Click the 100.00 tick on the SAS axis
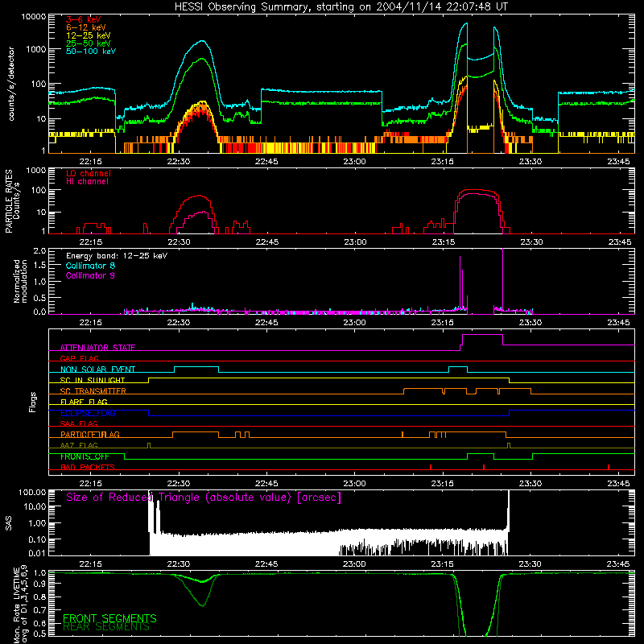Image resolution: width=644 pixels, height=644 pixels. (32, 492)
